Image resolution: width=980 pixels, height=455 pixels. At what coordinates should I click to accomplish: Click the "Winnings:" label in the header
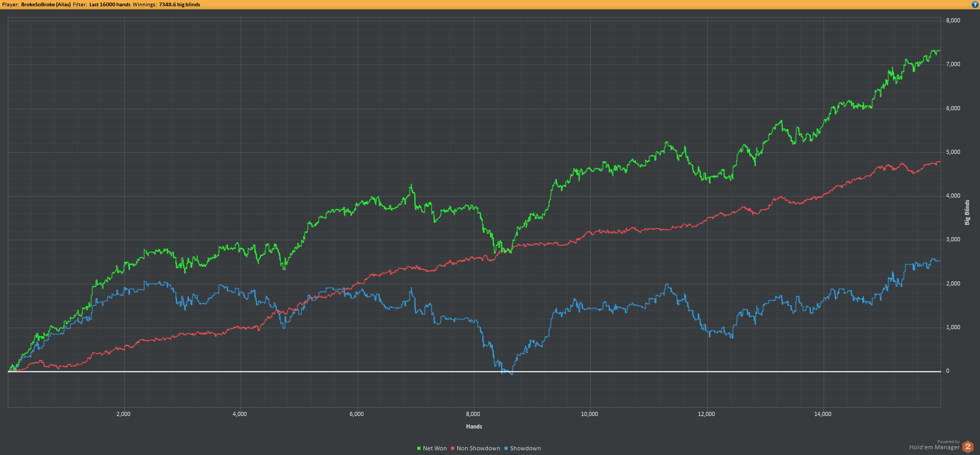[x=144, y=4]
